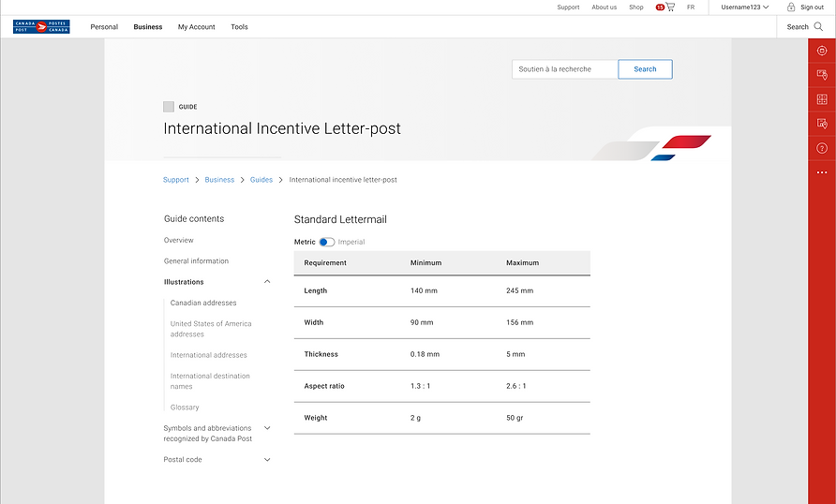Viewport: 836px width, 504px height.
Task: Click the 2.6 : 1 cell
Action: click(516, 386)
